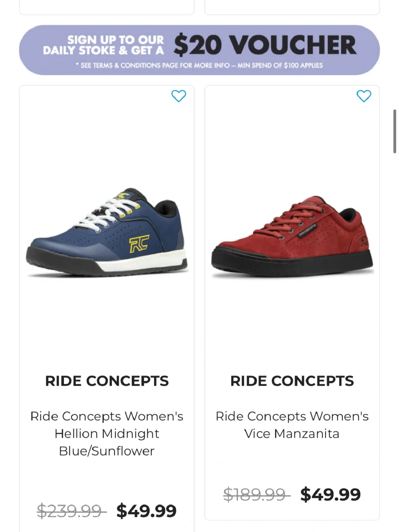Tap the partially visible top-right product card

point(292,7)
